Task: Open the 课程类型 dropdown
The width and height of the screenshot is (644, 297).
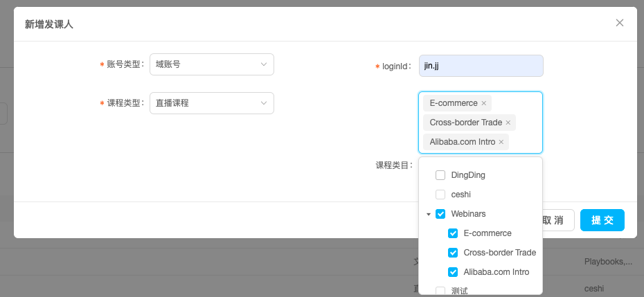Action: click(211, 103)
